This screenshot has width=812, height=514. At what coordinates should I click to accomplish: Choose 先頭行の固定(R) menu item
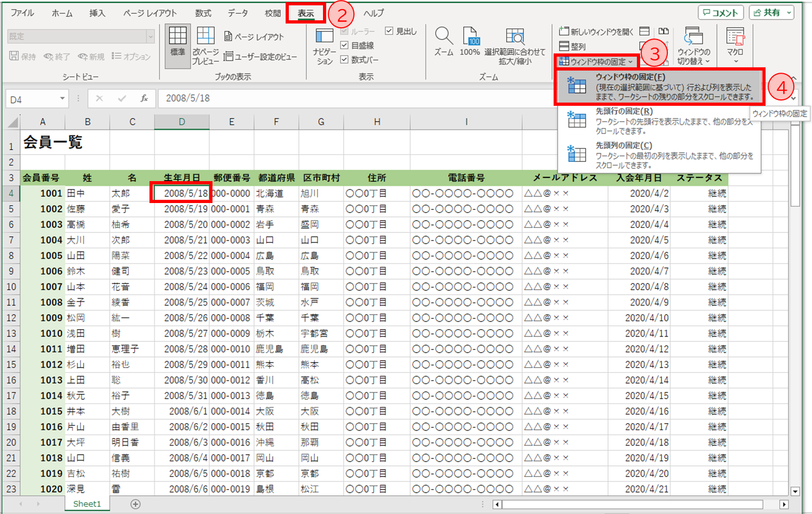point(660,121)
